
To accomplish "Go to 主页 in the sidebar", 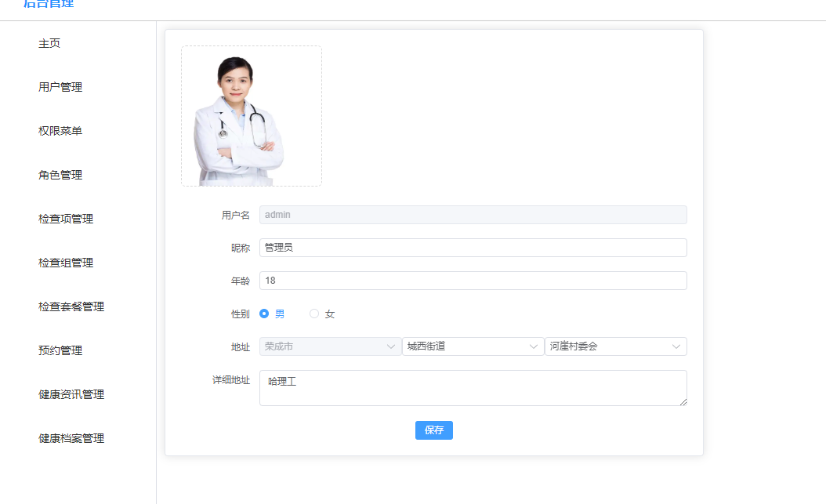I will pyautogui.click(x=49, y=43).
